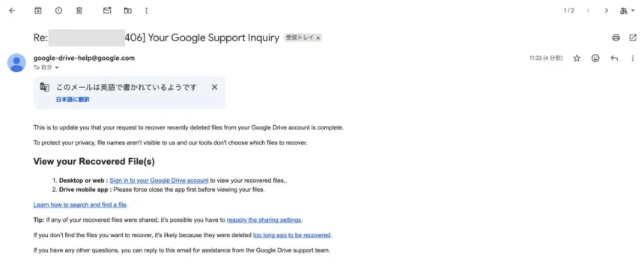Viewport: 644px width, 275px height.
Task: Open reapply the sharing settings link
Action: (264, 220)
